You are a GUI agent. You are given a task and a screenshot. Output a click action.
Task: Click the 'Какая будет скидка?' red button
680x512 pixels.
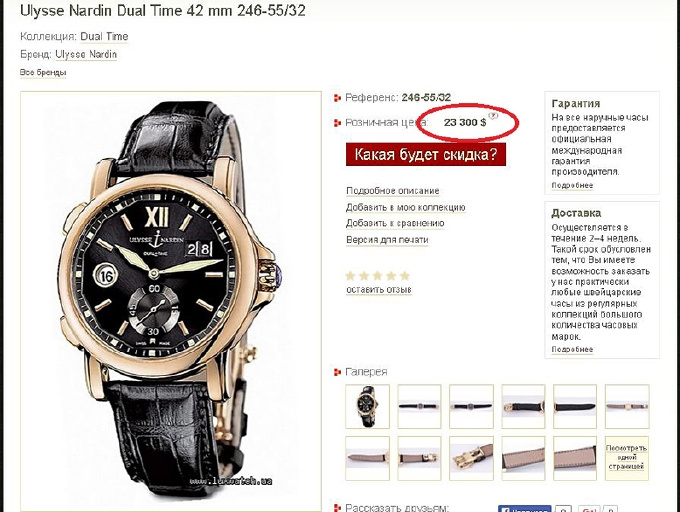(426, 155)
